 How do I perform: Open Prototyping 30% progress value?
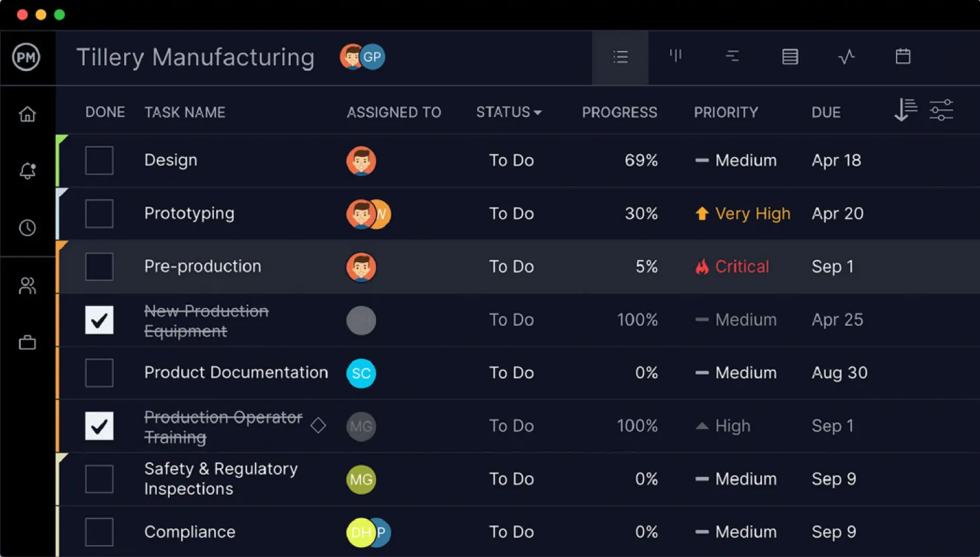coord(641,213)
